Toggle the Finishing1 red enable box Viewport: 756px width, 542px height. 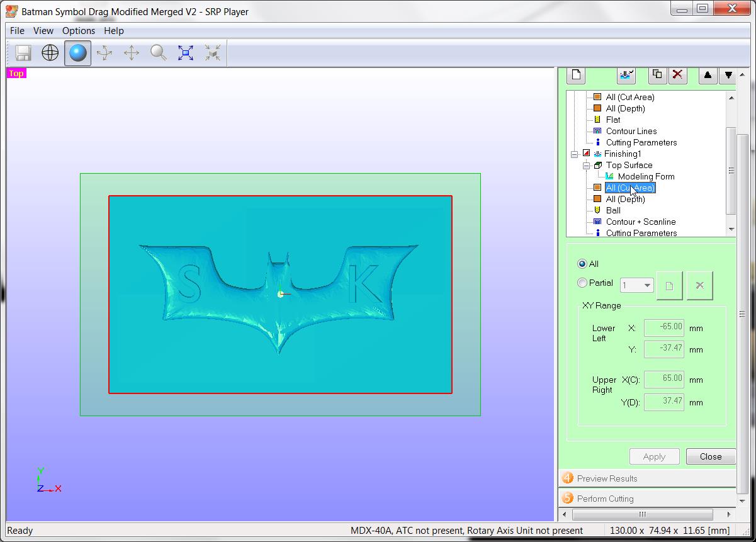tap(586, 154)
